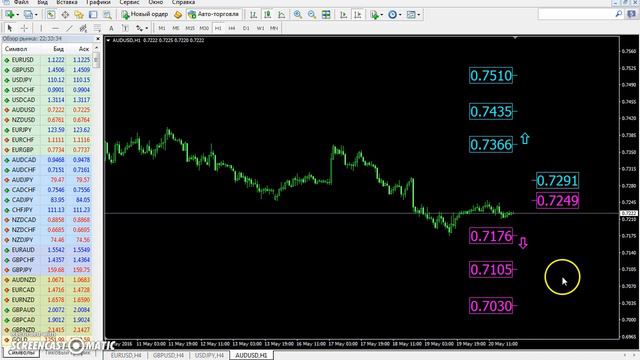This screenshot has height=360, width=640.
Task: Open the Файл menu
Action: coord(21,2)
